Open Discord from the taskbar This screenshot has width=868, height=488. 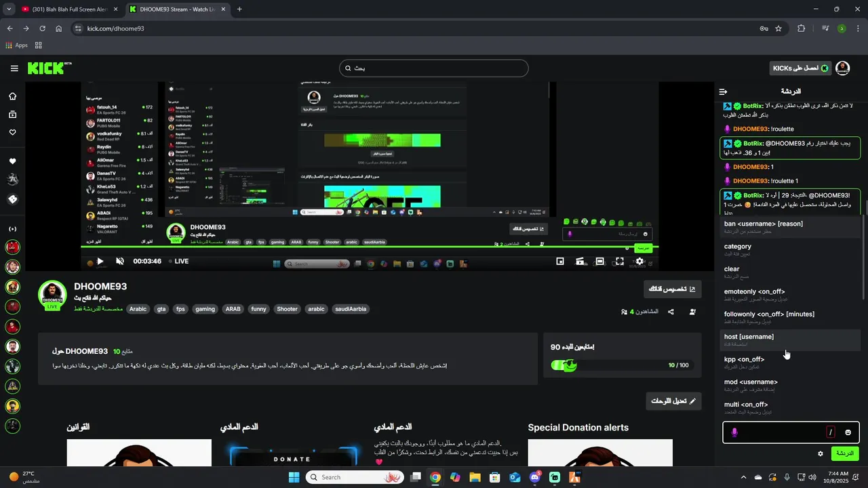click(x=535, y=477)
